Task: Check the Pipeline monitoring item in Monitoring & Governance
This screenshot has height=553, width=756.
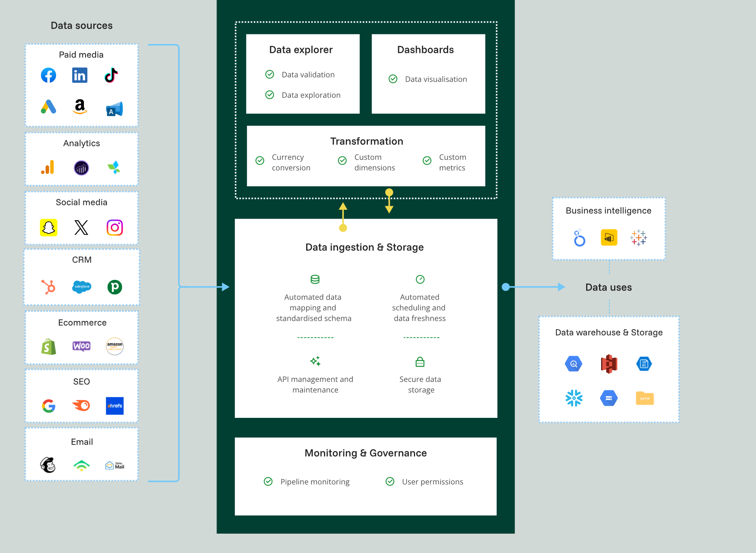Action: point(268,481)
